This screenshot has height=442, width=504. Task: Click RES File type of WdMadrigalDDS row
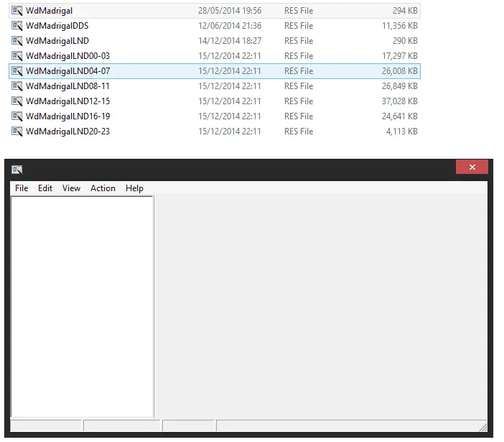click(x=299, y=26)
